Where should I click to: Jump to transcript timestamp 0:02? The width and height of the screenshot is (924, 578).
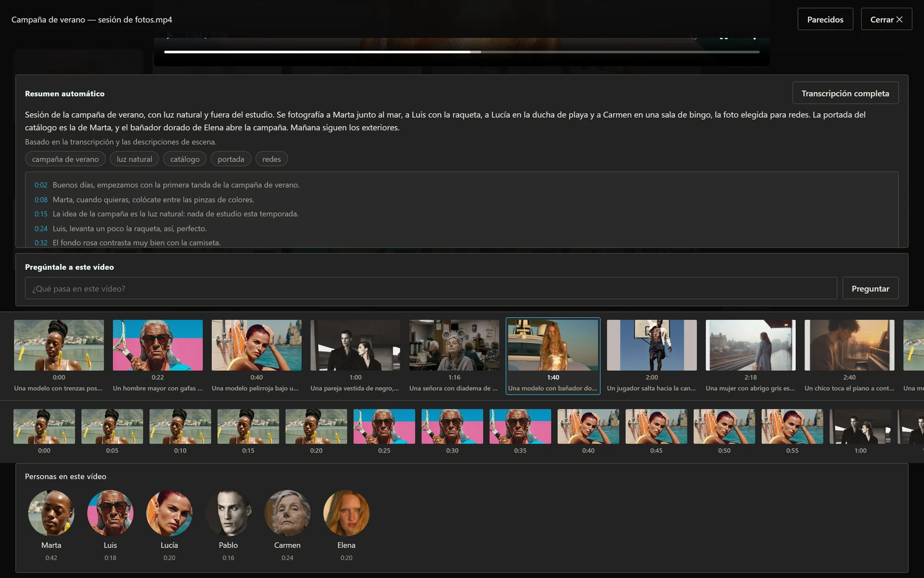pyautogui.click(x=41, y=185)
